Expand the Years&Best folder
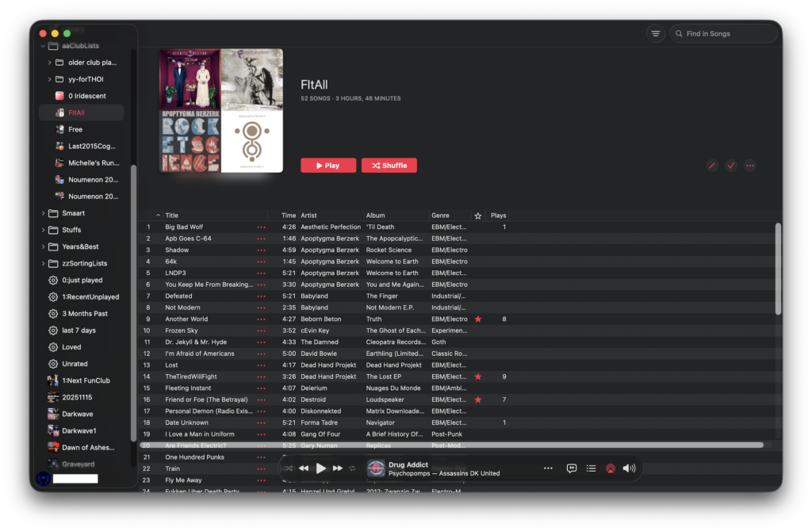 (x=43, y=246)
